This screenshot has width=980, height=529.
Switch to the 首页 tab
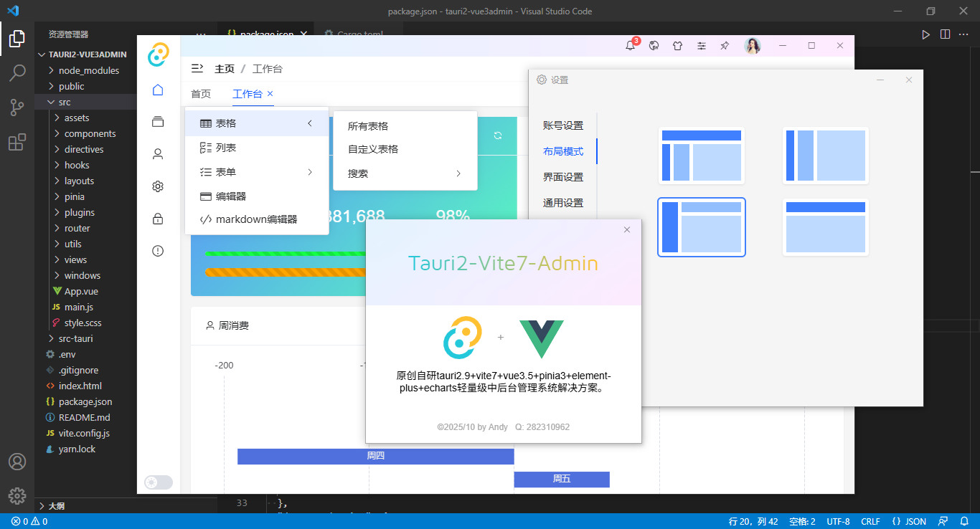click(x=201, y=94)
